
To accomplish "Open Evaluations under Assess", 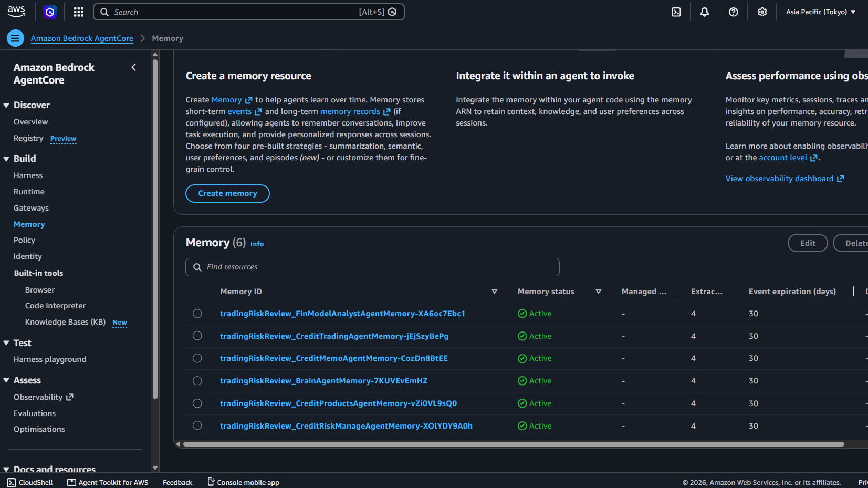I will [x=35, y=413].
